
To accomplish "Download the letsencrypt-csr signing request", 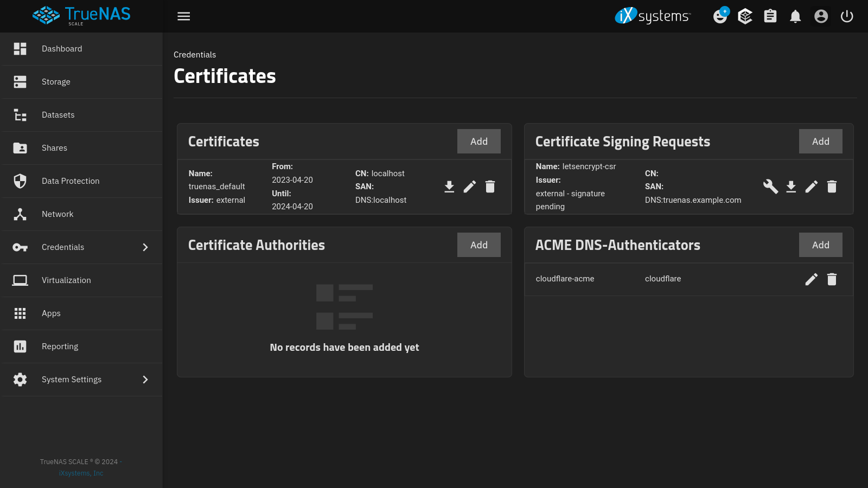I will [791, 187].
